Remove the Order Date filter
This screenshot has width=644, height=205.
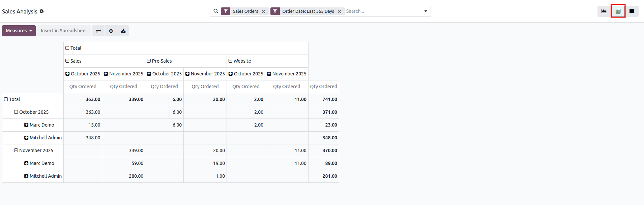tap(340, 11)
